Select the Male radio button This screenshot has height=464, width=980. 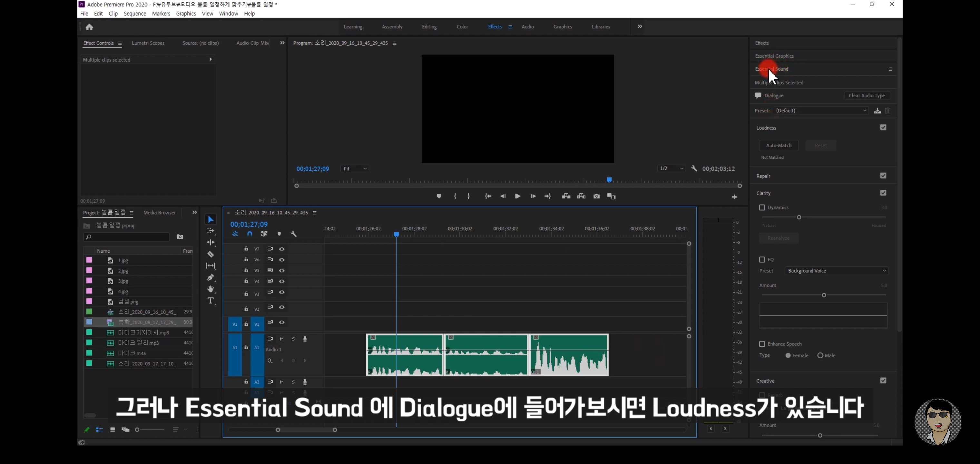(x=820, y=356)
